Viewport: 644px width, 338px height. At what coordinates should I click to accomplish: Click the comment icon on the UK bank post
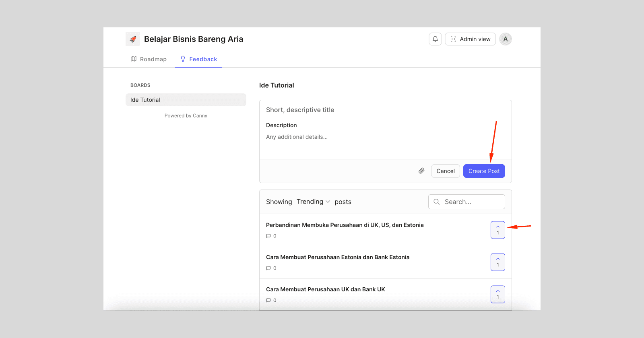(268, 300)
